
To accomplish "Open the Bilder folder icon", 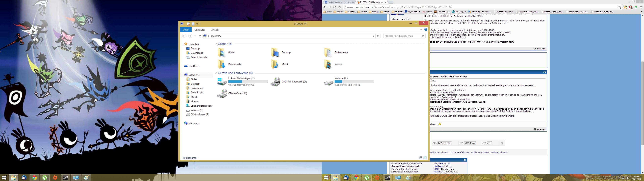I will (221, 52).
